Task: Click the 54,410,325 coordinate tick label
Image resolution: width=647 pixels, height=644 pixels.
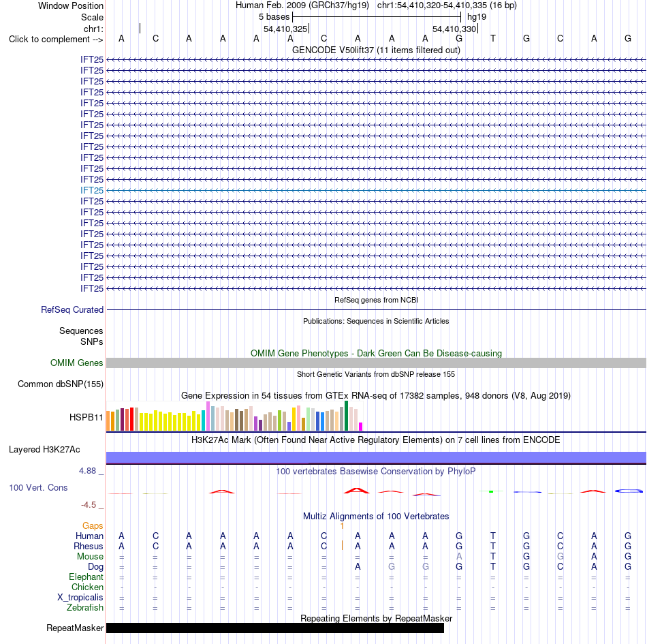Action: coord(285,29)
